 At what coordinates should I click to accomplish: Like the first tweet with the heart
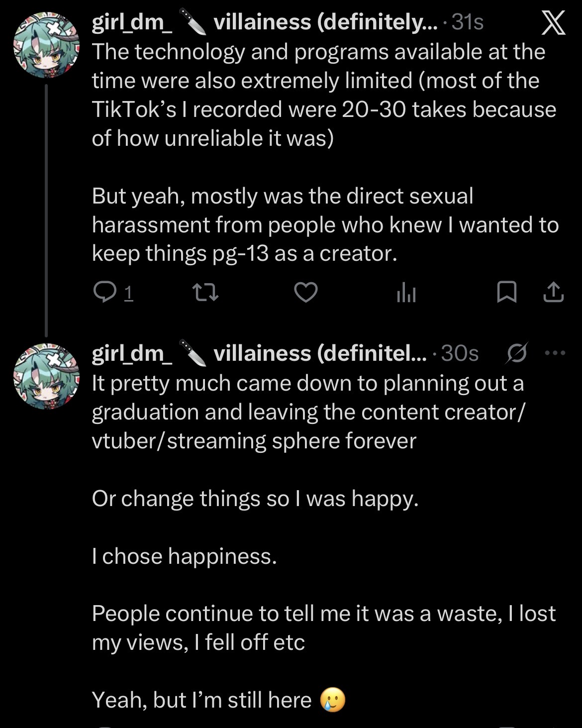pyautogui.click(x=306, y=293)
